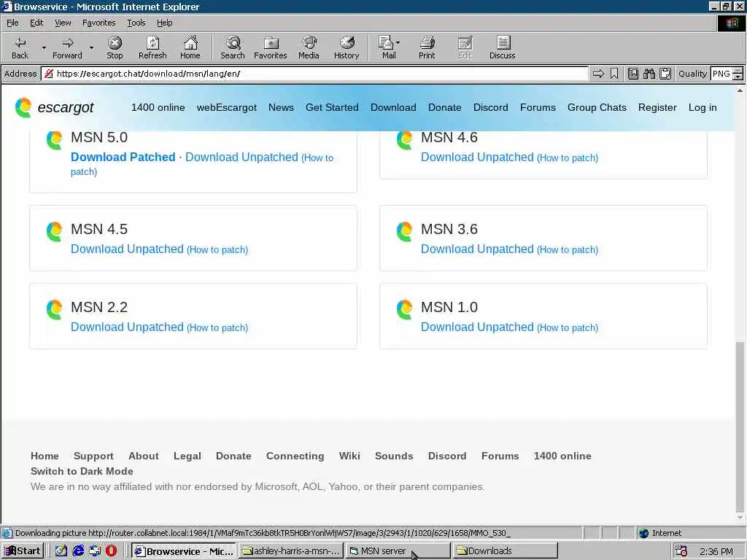Click the Start button
Image resolution: width=747 pixels, height=560 pixels.
tap(23, 551)
